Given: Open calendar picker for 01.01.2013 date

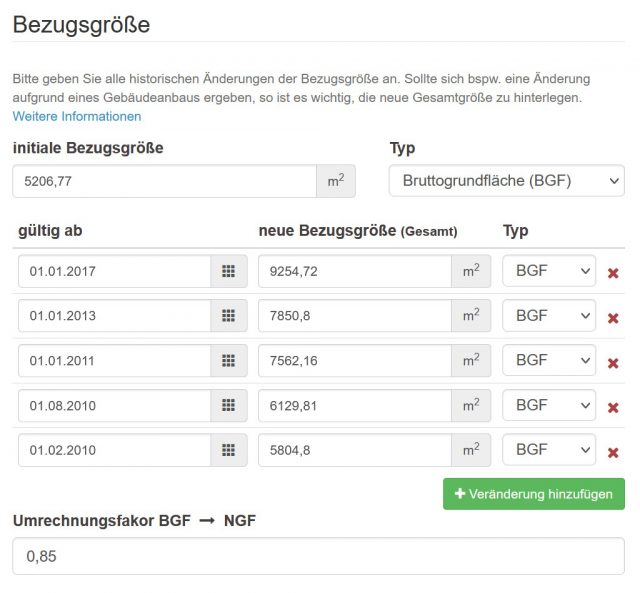Looking at the screenshot, I should [x=229, y=315].
